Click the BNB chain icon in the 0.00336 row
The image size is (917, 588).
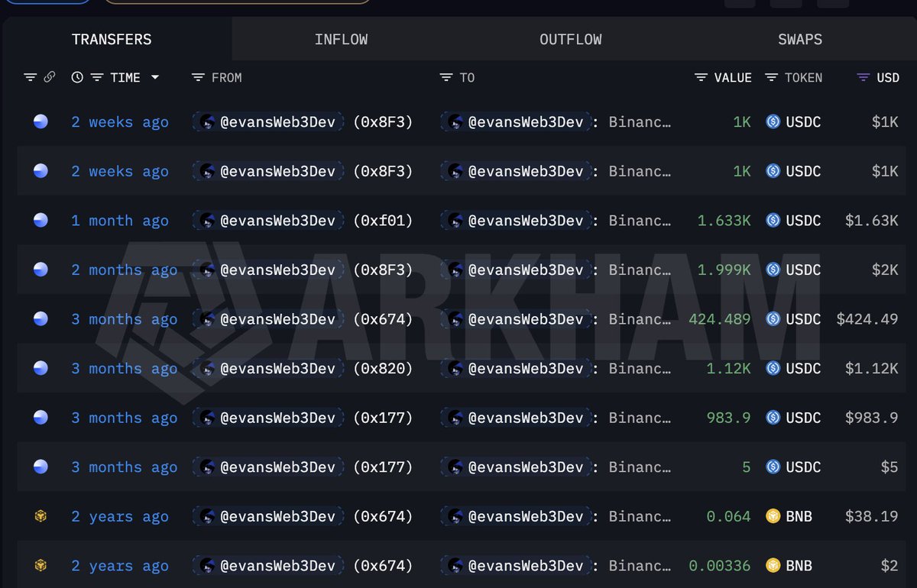[41, 565]
